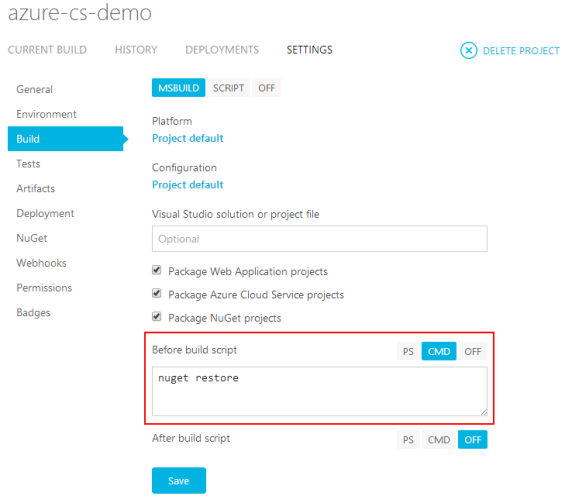The height and width of the screenshot is (503, 565).
Task: Toggle Package Azure Cloud Service projects
Action: pyautogui.click(x=156, y=294)
